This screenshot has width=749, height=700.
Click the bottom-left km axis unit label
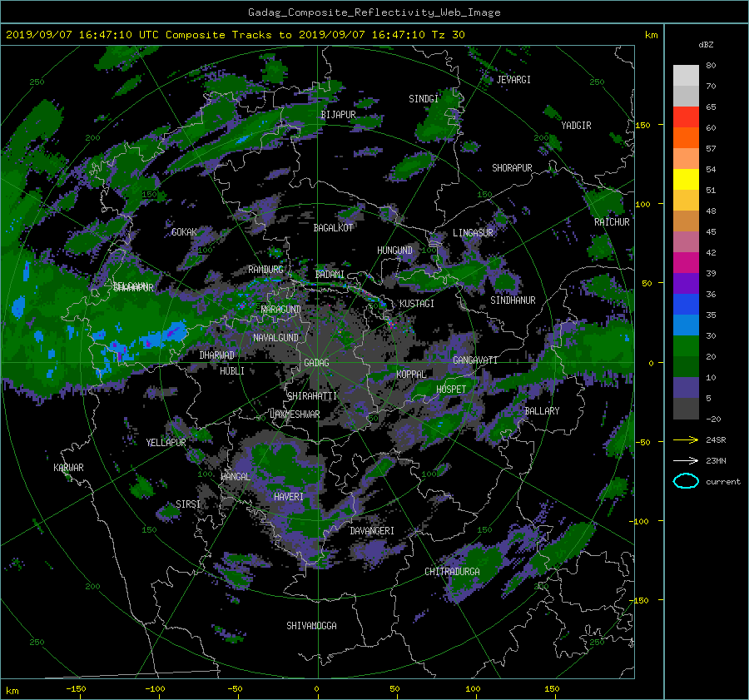(x=12, y=691)
